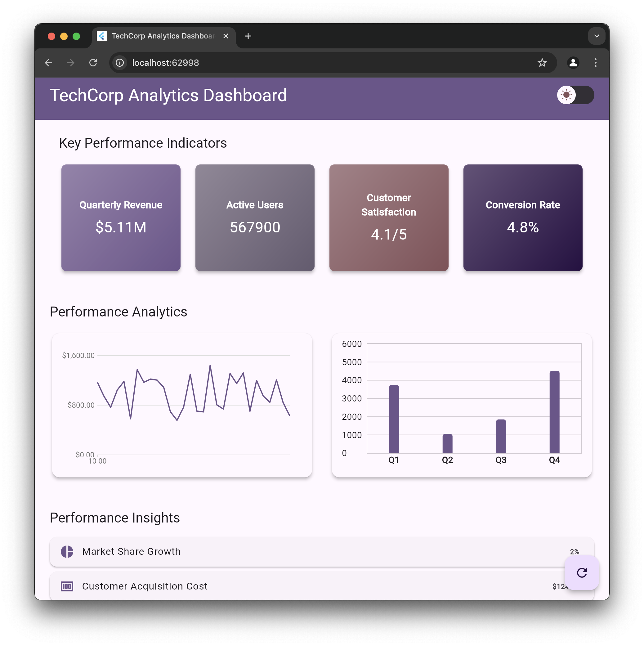This screenshot has width=644, height=646.
Task: Open the site information icon in the address bar
Action: (x=120, y=63)
